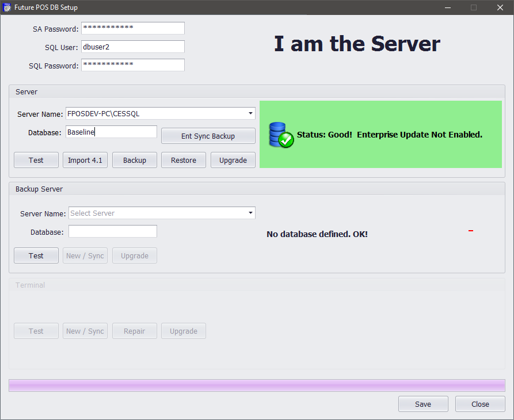Viewport: 514px width, 420px height.
Task: Click the Future POS app icon in title bar
Action: point(7,7)
